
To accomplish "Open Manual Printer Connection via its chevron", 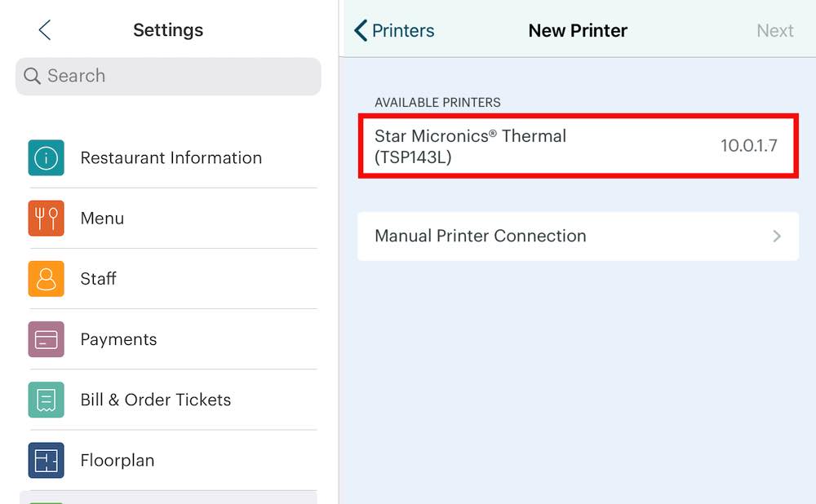I will [x=777, y=237].
